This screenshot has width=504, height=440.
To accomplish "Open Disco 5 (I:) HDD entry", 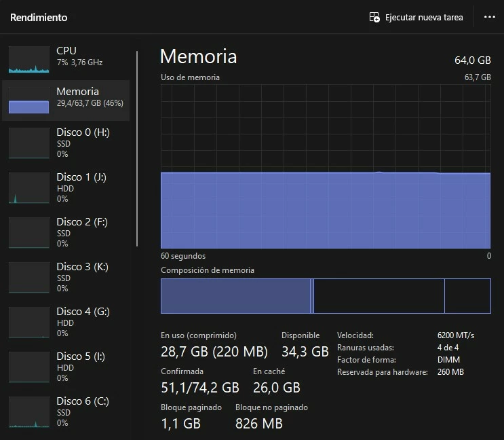I will coord(66,367).
